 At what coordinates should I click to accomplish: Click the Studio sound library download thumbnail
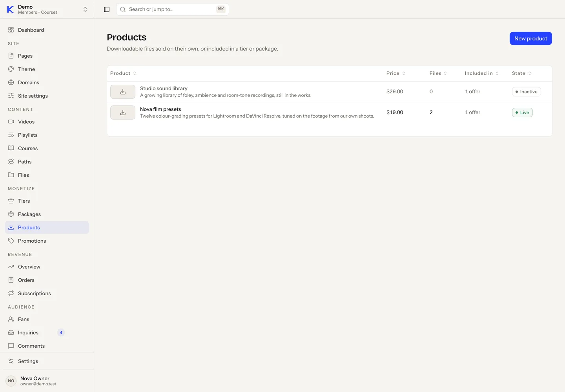tap(123, 92)
